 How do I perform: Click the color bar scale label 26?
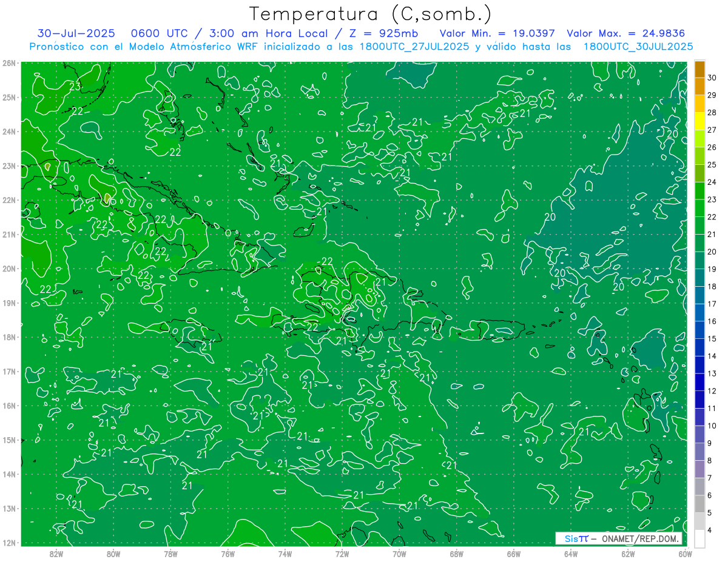tap(712, 147)
